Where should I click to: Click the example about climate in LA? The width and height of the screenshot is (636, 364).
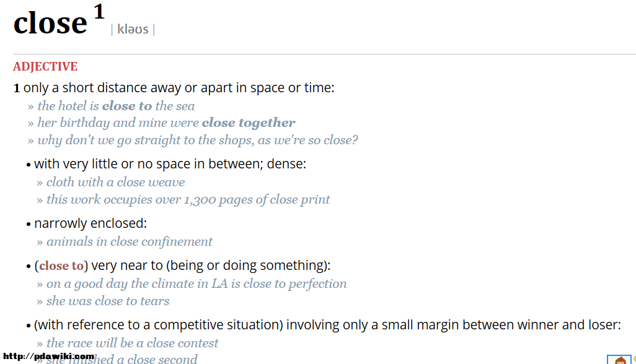(x=197, y=284)
